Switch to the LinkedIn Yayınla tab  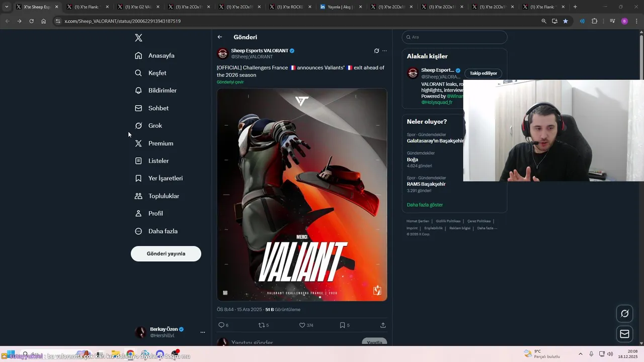click(341, 7)
